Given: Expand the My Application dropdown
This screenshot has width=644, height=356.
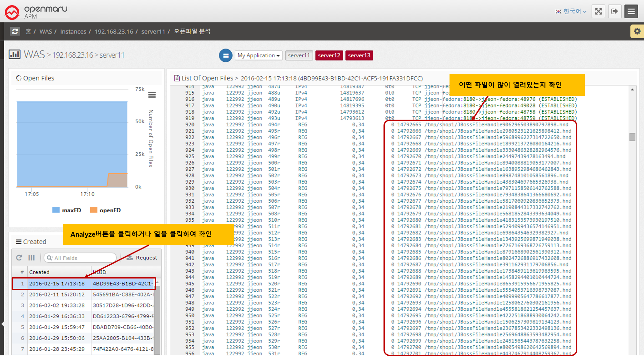Looking at the screenshot, I should [259, 55].
